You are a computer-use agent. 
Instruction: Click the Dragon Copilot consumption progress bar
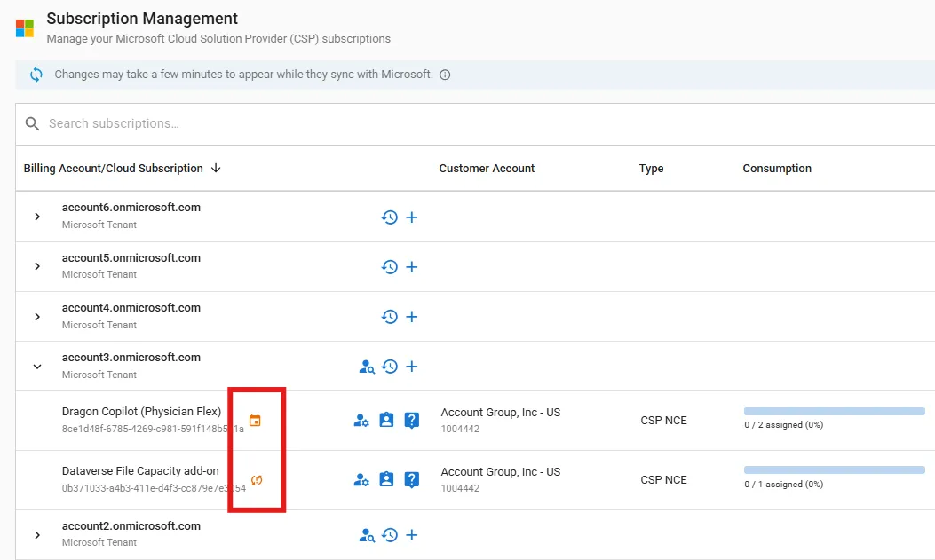(835, 411)
